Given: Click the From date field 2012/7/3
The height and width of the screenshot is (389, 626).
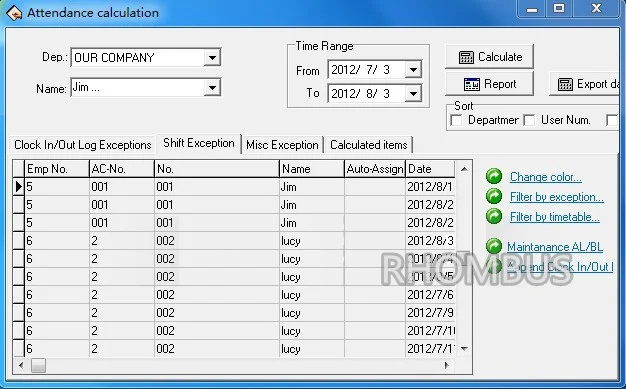Looking at the screenshot, I should (366, 69).
